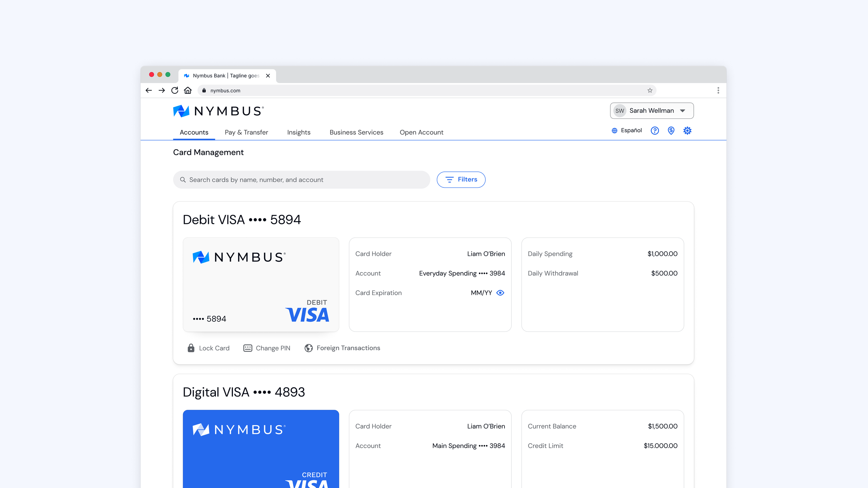
Task: Toggle Foreign Transactions for the debit card
Action: coord(342,348)
